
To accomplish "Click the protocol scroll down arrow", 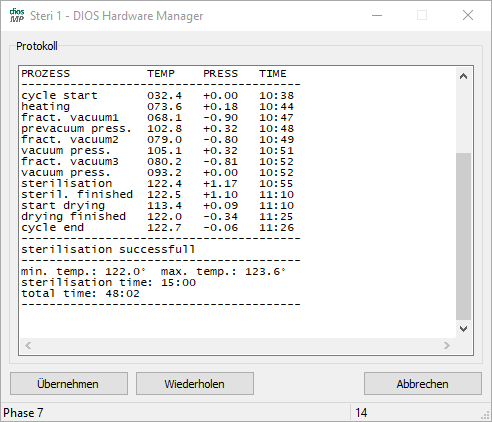I will click(x=463, y=329).
